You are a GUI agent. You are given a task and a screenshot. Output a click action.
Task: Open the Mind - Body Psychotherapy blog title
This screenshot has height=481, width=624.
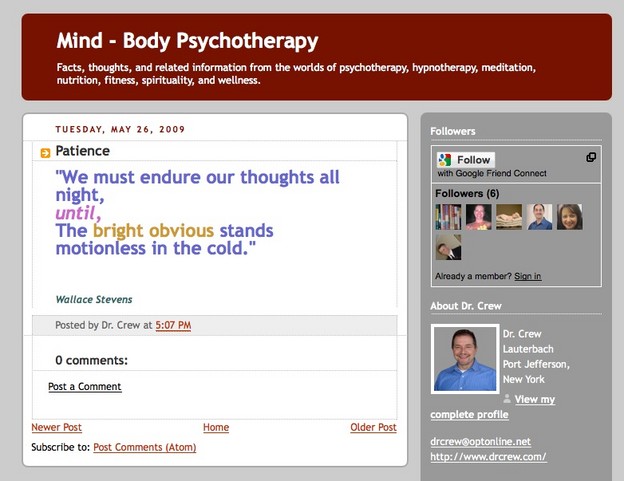[187, 41]
